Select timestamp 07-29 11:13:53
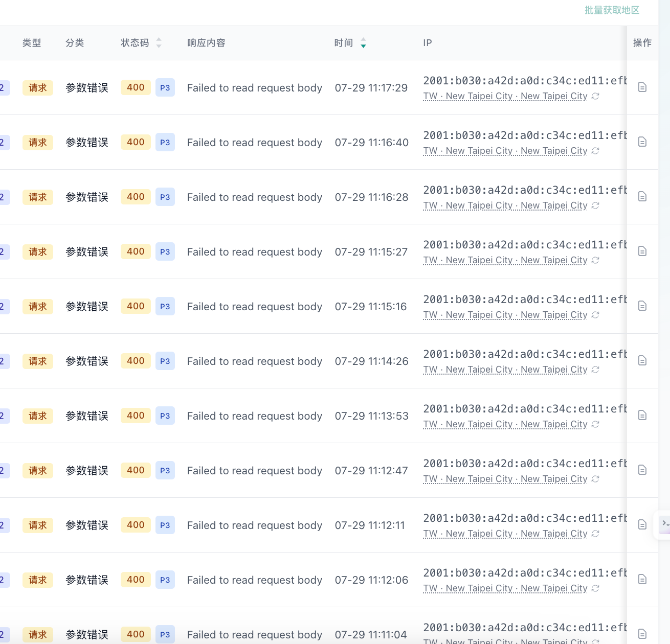 pyautogui.click(x=372, y=416)
